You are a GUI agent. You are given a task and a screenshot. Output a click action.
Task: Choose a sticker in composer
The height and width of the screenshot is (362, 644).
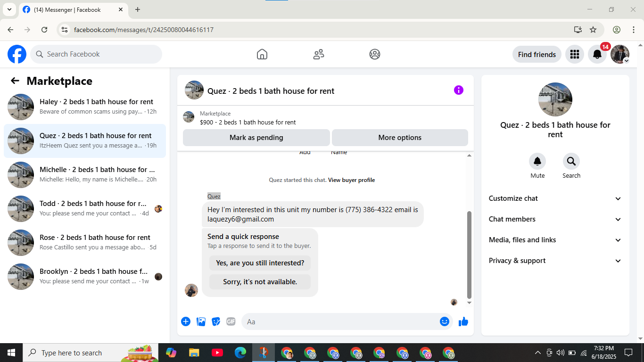tap(216, 321)
